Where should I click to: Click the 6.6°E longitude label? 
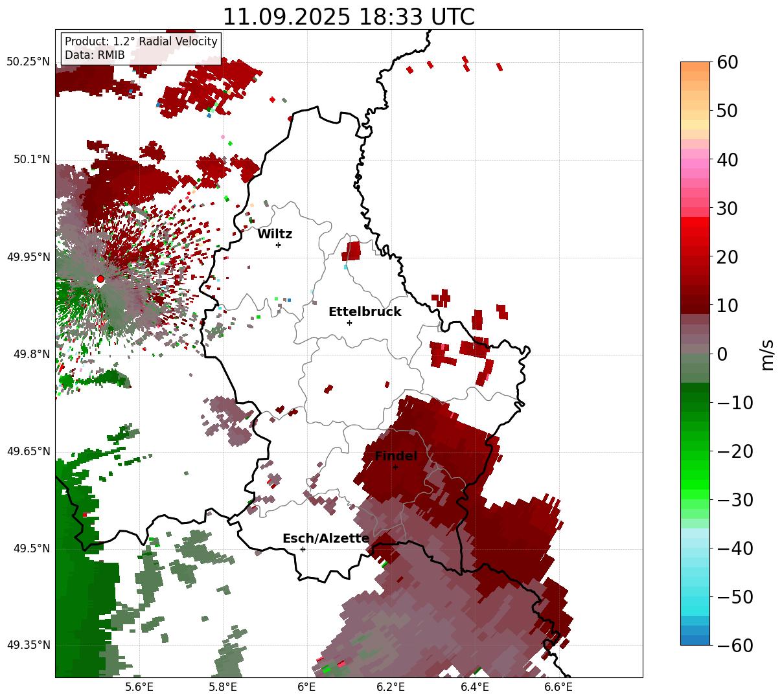tap(558, 687)
